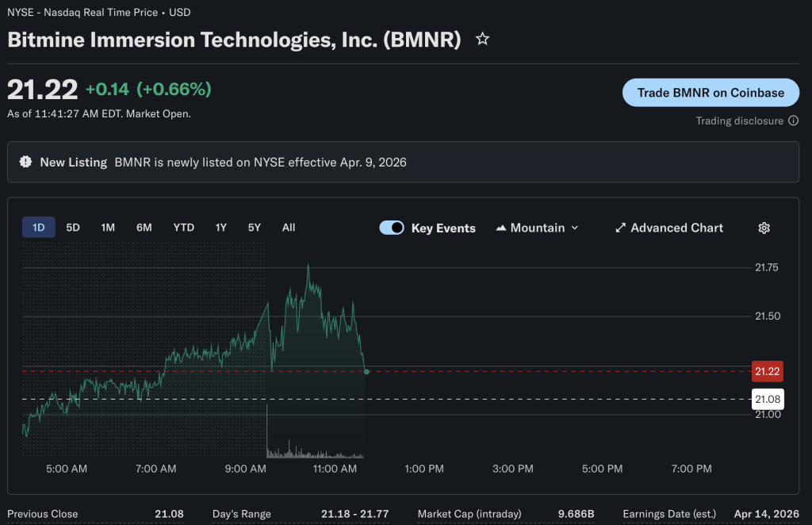This screenshot has height=525, width=812.
Task: Open the Advanced Chart link
Action: click(676, 228)
